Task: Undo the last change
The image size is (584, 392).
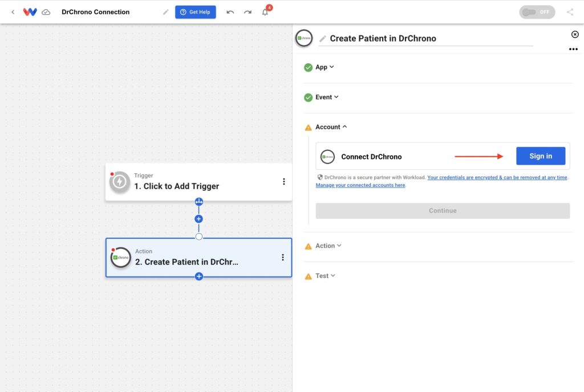Action: click(230, 12)
